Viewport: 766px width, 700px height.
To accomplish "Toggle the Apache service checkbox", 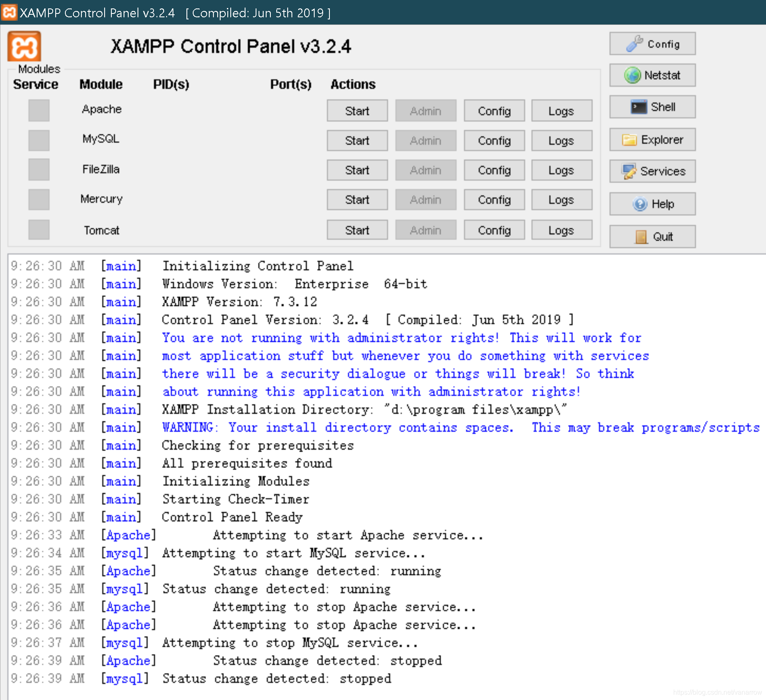I will (39, 111).
